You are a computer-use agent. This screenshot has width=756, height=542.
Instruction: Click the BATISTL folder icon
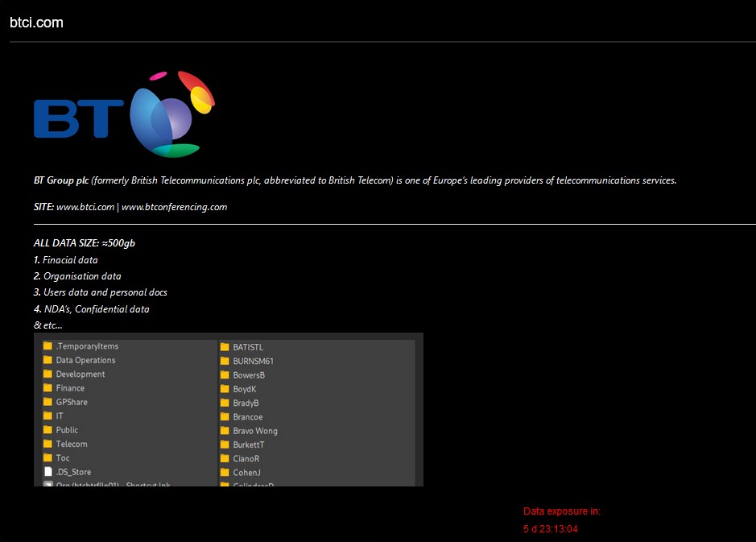coord(225,347)
